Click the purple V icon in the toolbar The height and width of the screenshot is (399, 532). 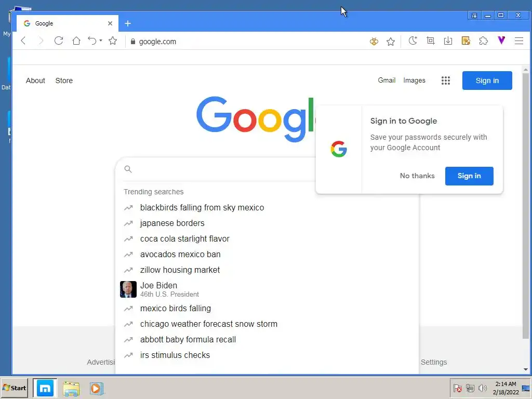501,41
